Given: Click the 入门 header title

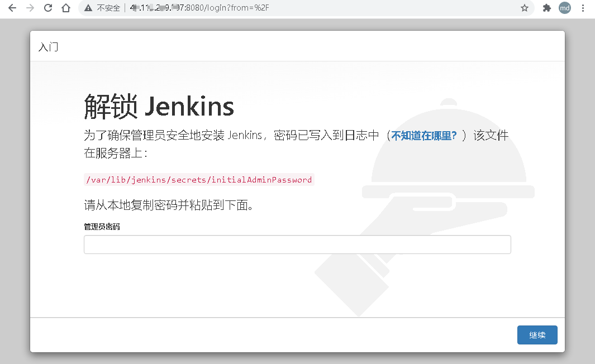Looking at the screenshot, I should coord(48,47).
